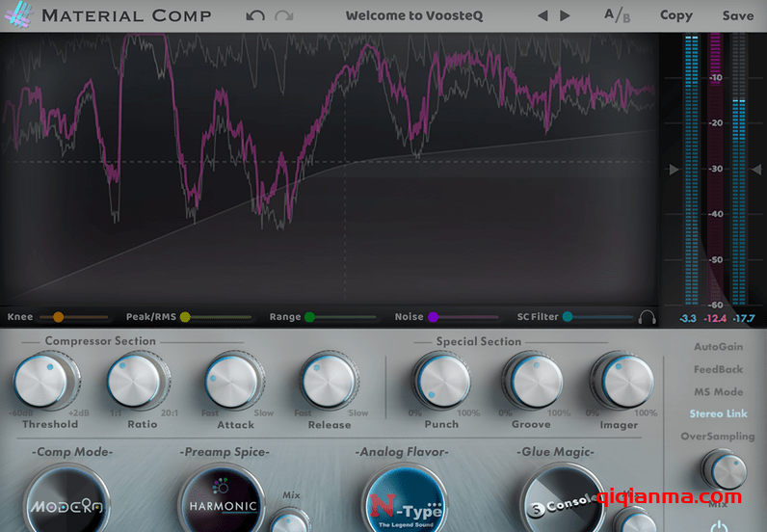
Task: Click the Save button
Action: 738,15
